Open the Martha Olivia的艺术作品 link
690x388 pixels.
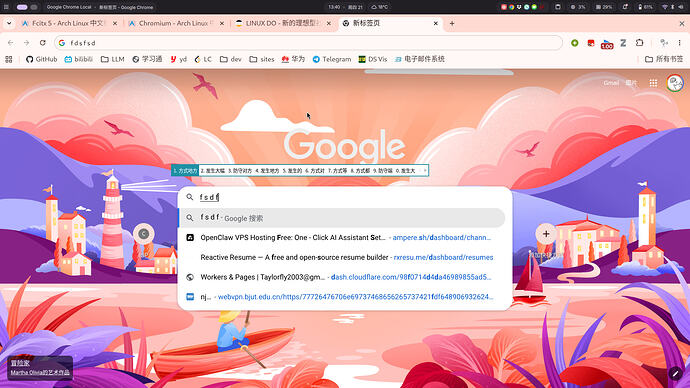[x=40, y=373]
